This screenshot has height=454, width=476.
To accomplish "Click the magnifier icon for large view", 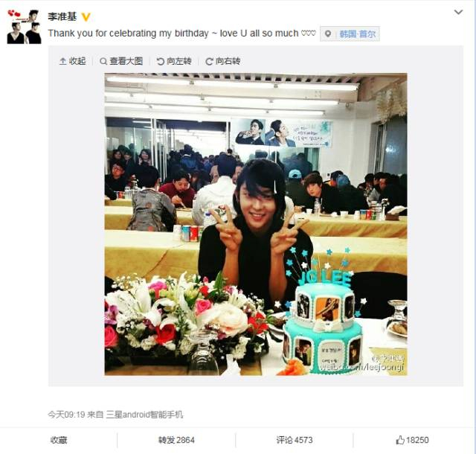I will [103, 62].
